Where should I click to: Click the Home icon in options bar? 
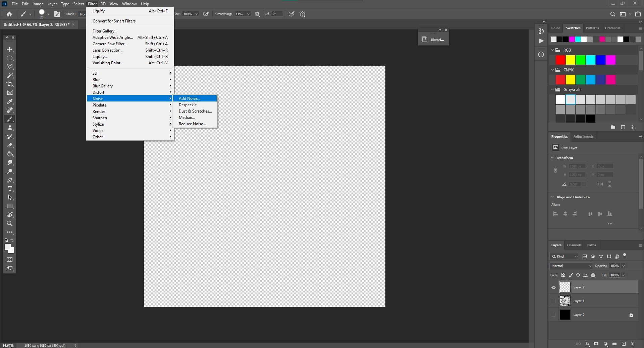pos(9,14)
